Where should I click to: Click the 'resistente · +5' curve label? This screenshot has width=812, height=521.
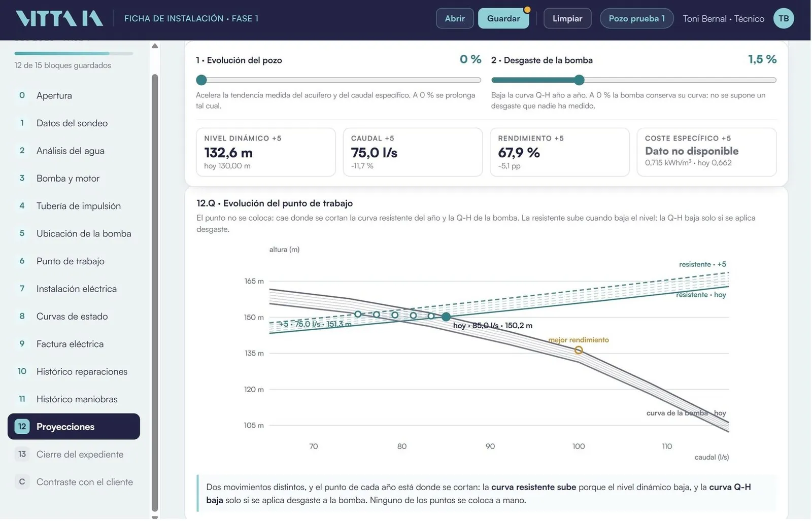coord(702,264)
